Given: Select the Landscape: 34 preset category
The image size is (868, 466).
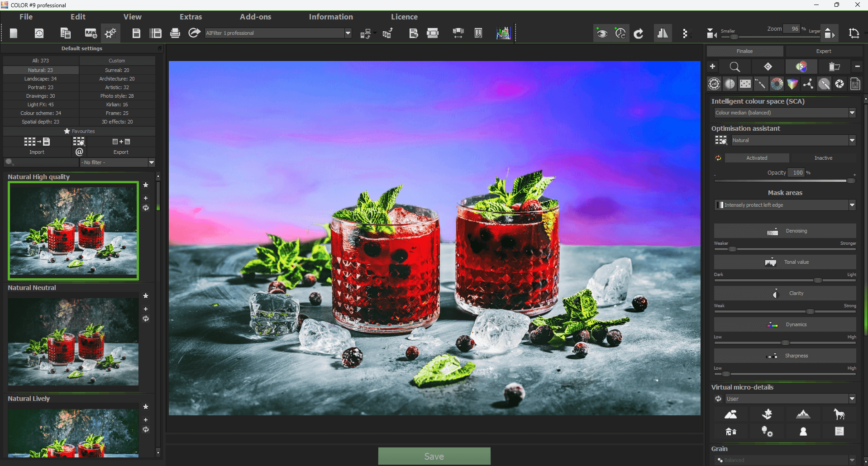Looking at the screenshot, I should (41, 79).
